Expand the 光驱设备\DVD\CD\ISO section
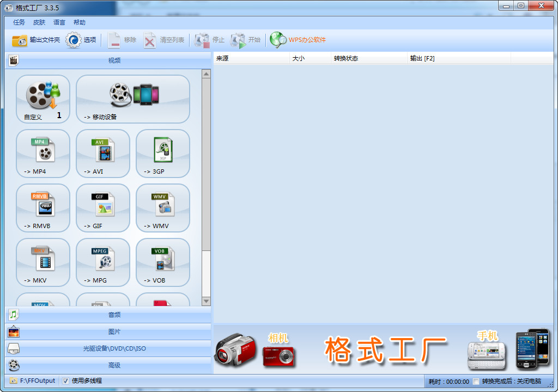 coord(108,348)
